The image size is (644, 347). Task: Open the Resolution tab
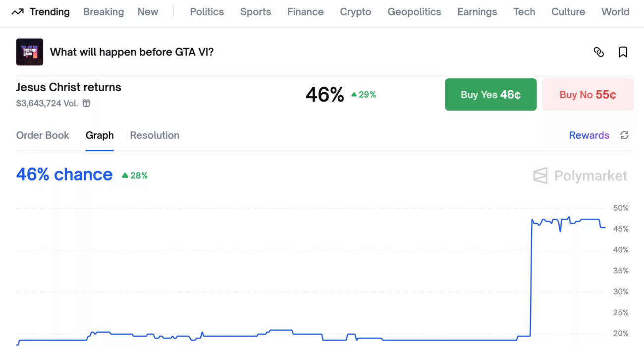(x=155, y=135)
